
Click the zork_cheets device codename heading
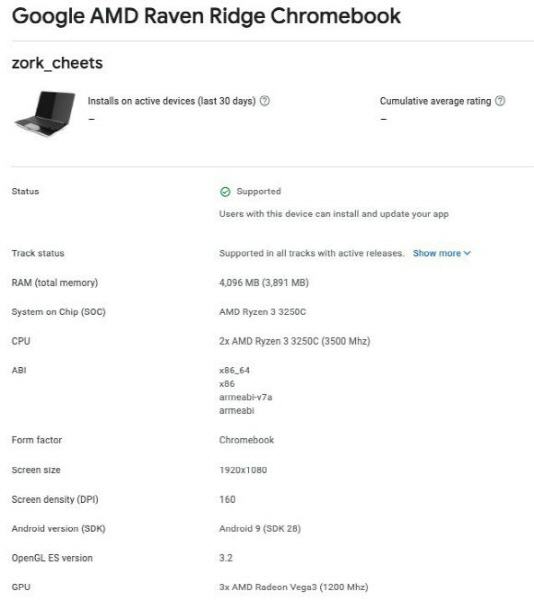coord(57,63)
